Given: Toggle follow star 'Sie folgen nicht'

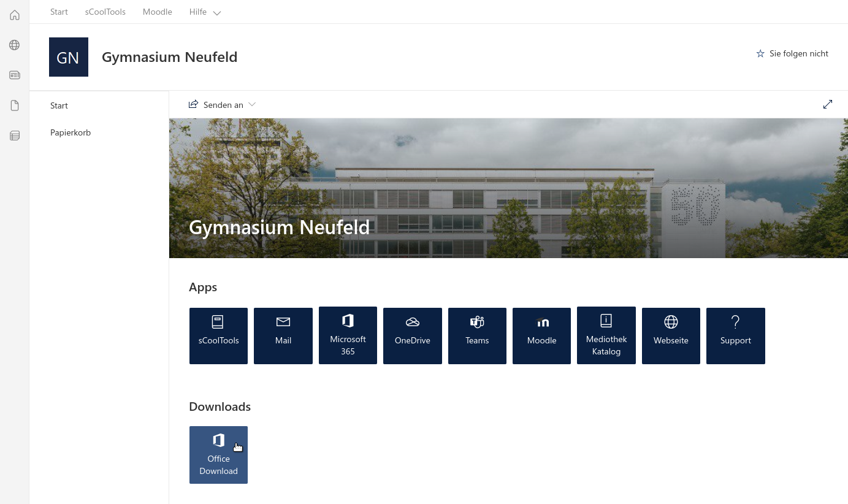Looking at the screenshot, I should 792,54.
